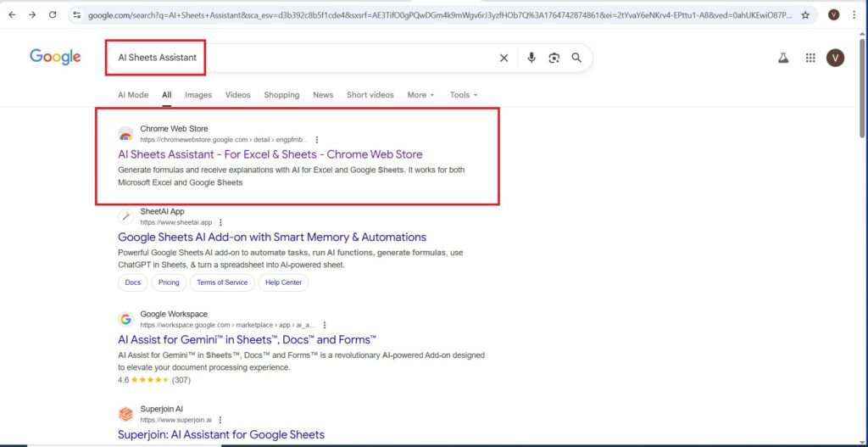Open the Tools dropdown
The height and width of the screenshot is (447, 868).
(464, 95)
